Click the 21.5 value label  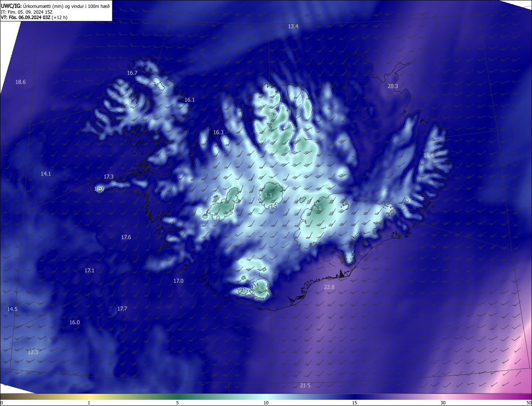(305, 386)
